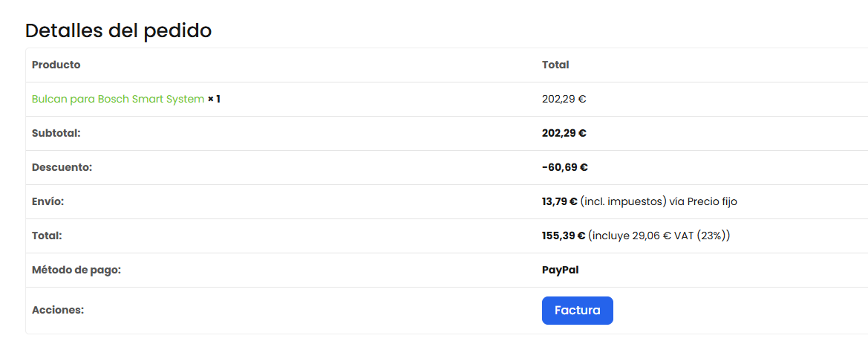Click the Total label in the summary row
This screenshot has width=868, height=347.
click(47, 236)
